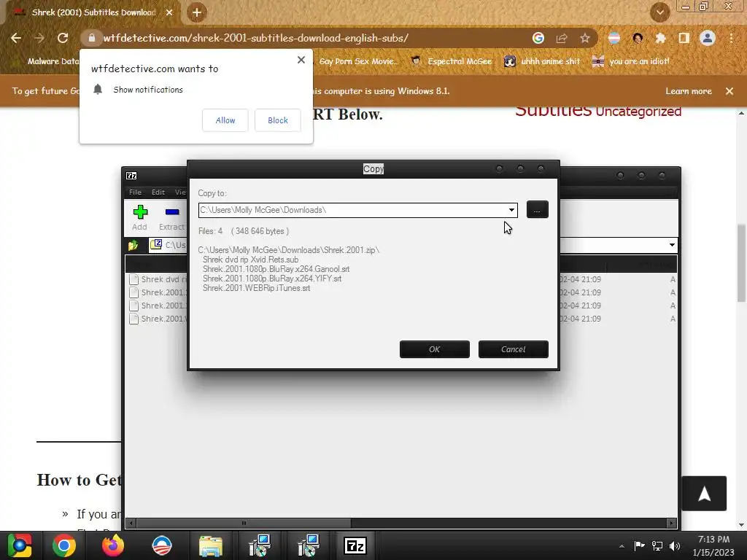The width and height of the screenshot is (747, 560).
Task: Open a new browser tab
Action: point(197,12)
